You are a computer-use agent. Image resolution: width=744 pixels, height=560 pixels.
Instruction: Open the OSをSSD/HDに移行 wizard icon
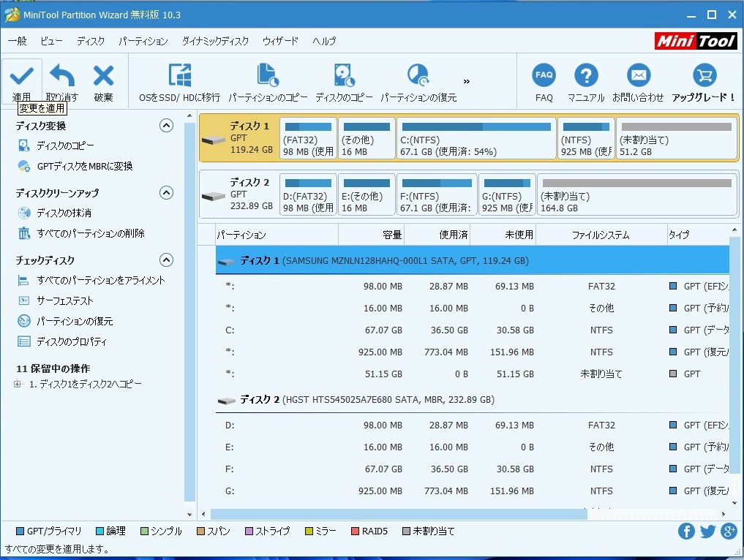(179, 76)
